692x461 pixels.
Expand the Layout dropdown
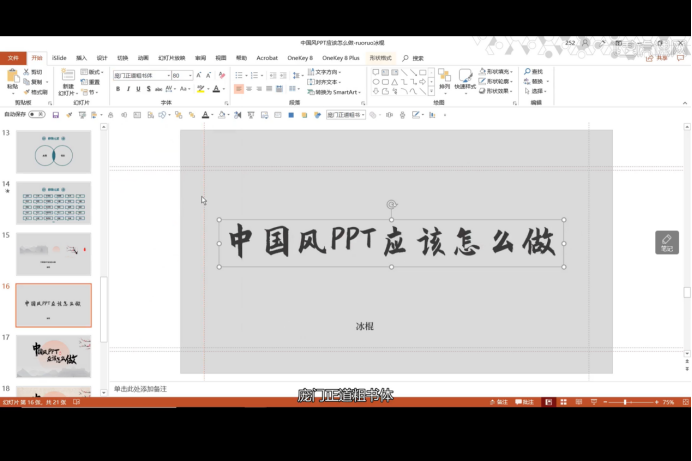pos(92,72)
